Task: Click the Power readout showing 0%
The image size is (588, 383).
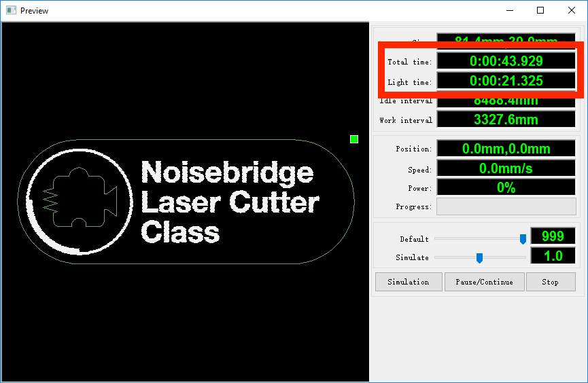Action: tap(506, 187)
